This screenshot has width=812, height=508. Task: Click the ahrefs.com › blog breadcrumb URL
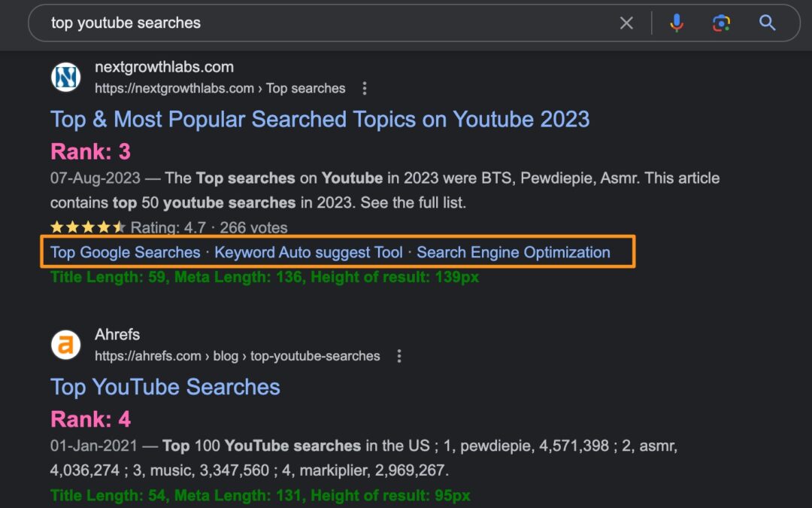point(237,356)
